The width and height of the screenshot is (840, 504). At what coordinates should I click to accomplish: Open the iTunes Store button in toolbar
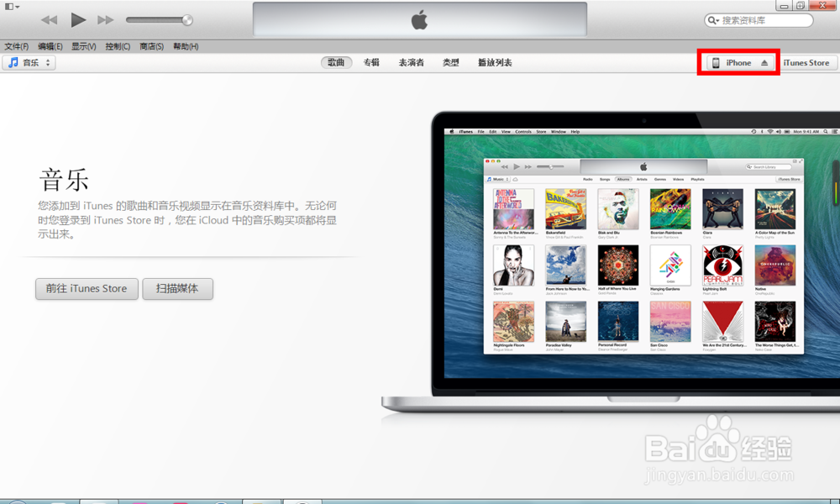[x=806, y=63]
